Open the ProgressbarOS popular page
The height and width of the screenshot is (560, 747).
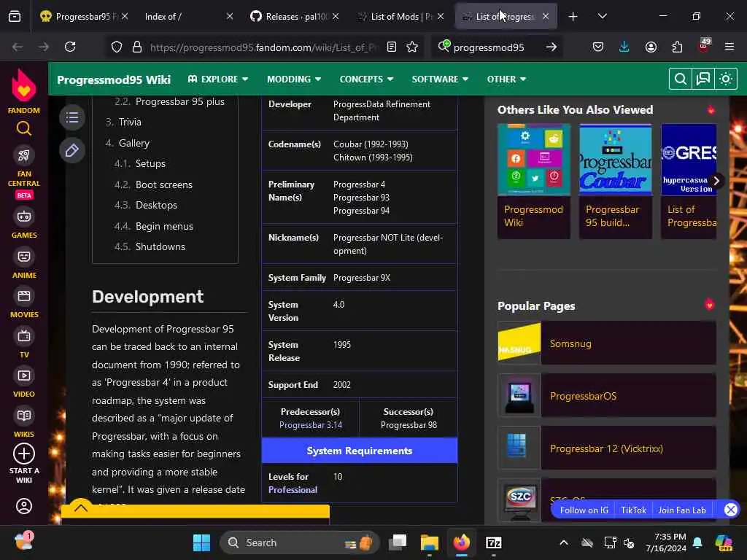click(606, 396)
